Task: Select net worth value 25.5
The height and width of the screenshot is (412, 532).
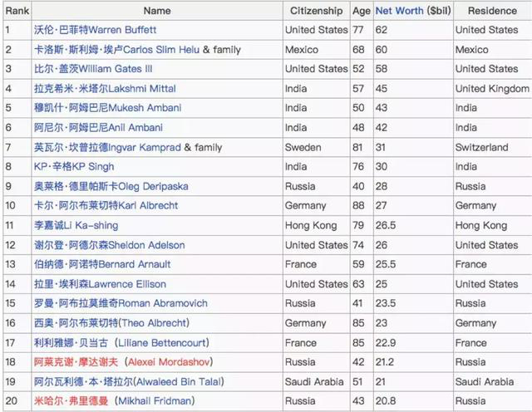Action: 386,264
